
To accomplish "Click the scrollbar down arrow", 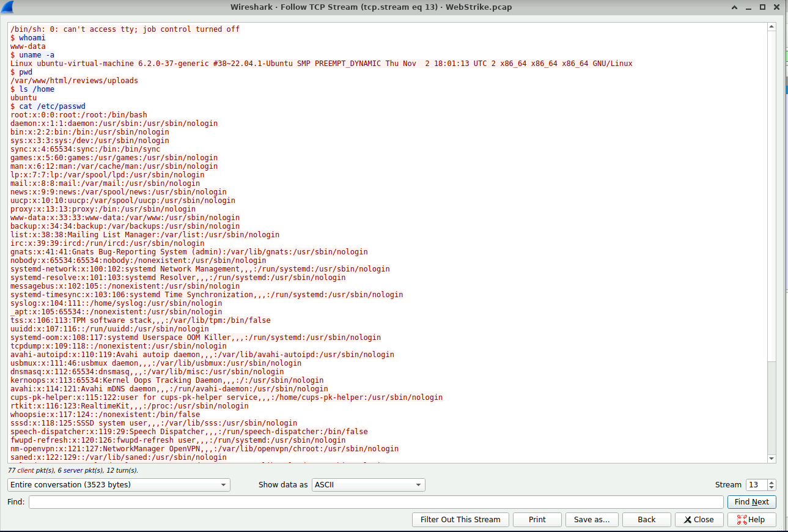I will (x=771, y=459).
